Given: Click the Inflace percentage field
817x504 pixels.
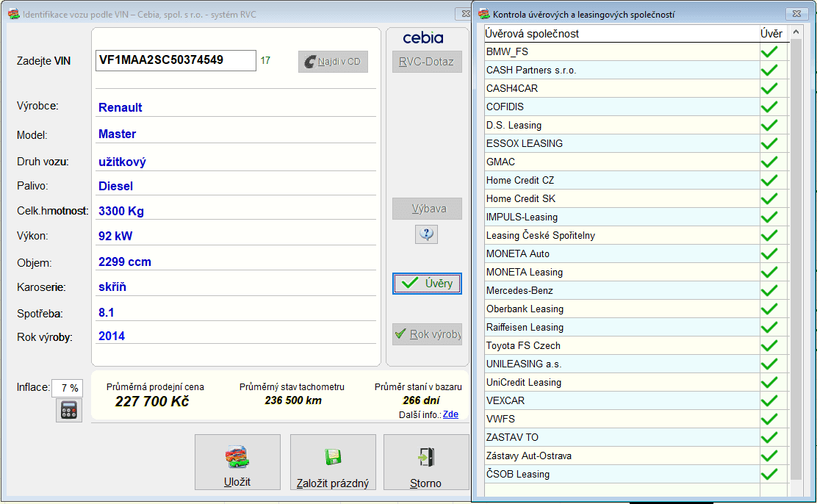Looking at the screenshot, I should [x=67, y=388].
